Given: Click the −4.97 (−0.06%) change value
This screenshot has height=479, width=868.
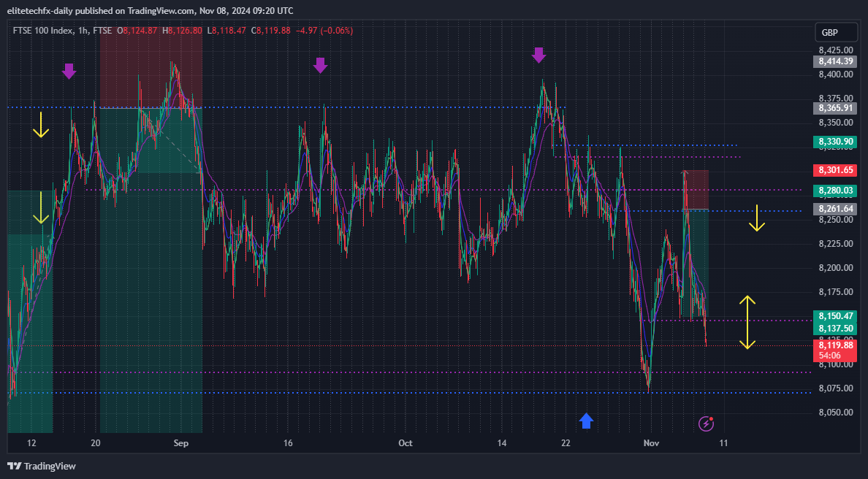Looking at the screenshot, I should click(324, 31).
